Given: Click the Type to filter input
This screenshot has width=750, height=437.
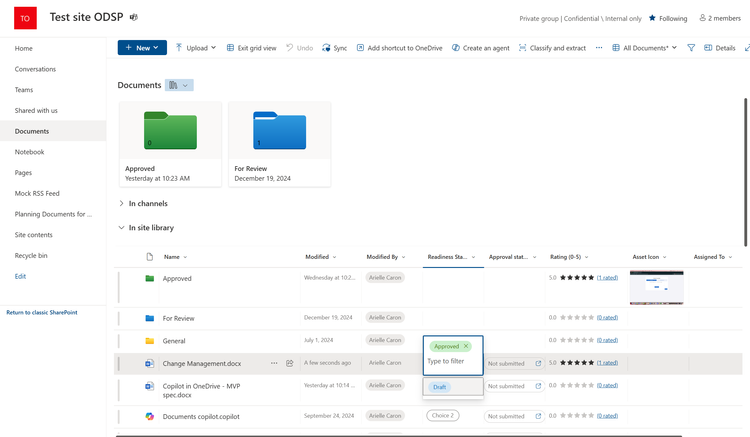Looking at the screenshot, I should coord(446,361).
